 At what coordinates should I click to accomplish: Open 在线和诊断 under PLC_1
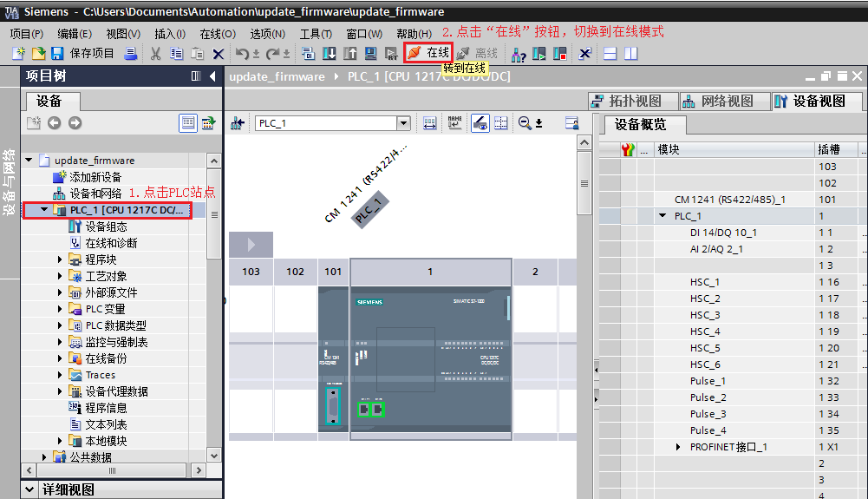[x=103, y=243]
